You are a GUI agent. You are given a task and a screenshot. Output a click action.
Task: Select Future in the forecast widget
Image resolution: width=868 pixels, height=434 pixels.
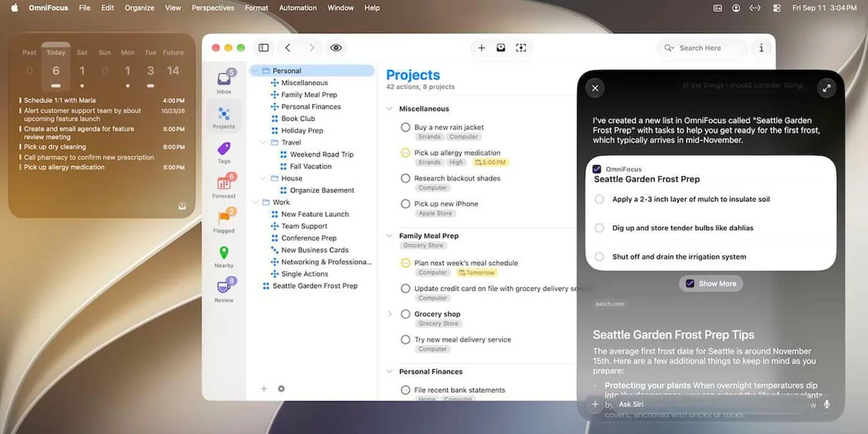pyautogui.click(x=173, y=67)
